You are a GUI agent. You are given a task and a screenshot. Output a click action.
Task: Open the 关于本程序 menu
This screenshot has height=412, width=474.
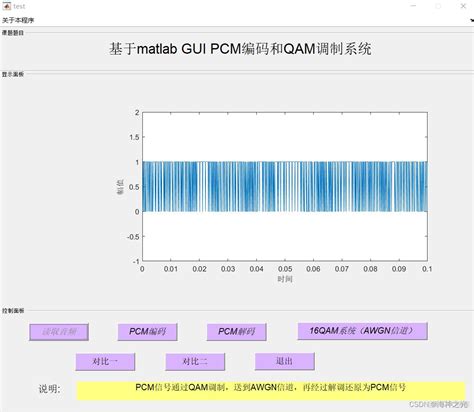18,20
